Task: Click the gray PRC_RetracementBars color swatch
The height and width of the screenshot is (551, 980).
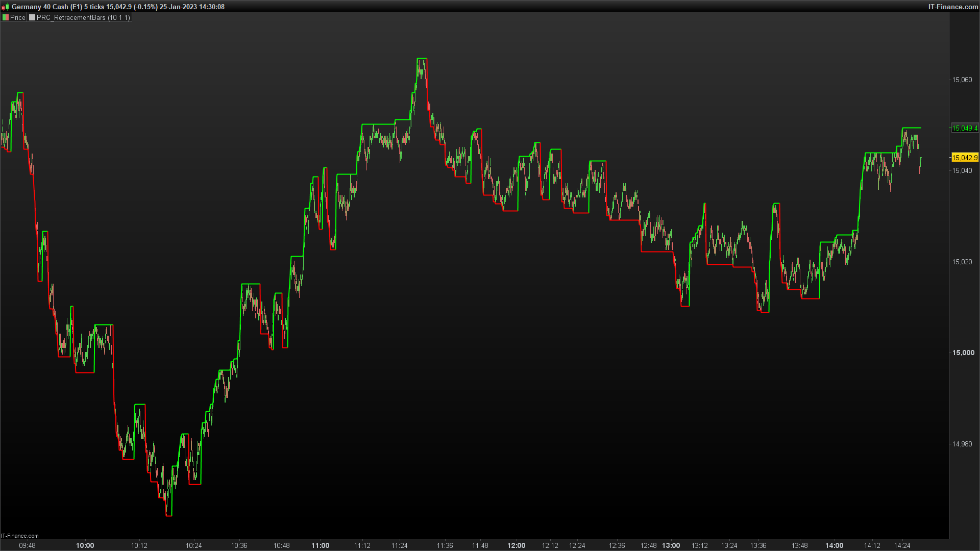Action: 32,17
